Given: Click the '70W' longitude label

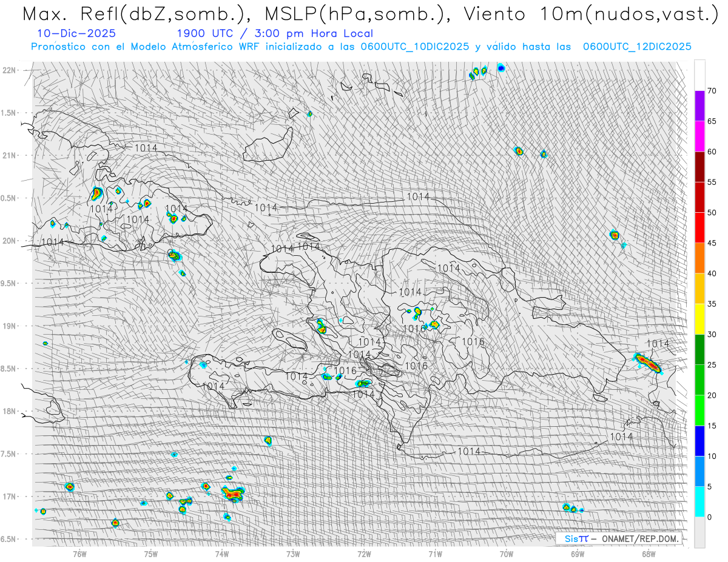Looking at the screenshot, I should 507,553.
